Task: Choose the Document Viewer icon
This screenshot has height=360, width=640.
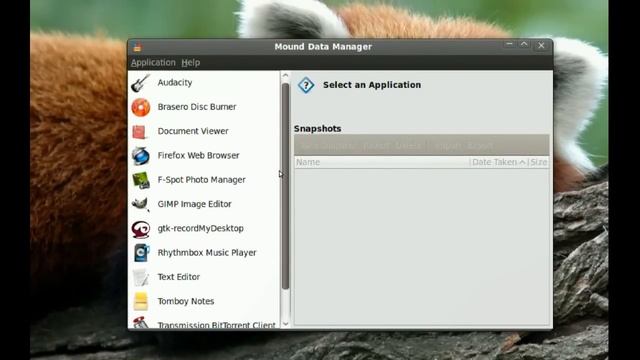Action: click(140, 131)
